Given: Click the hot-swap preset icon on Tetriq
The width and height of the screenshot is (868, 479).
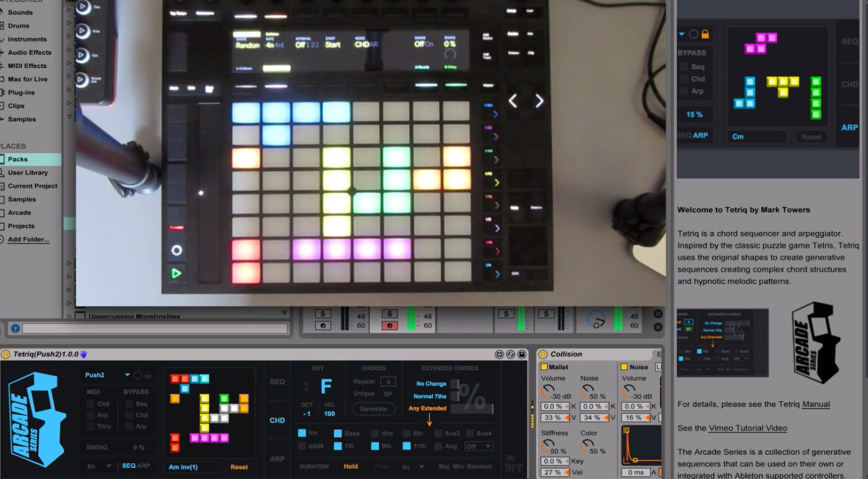Looking at the screenshot, I should pyautogui.click(x=511, y=354).
